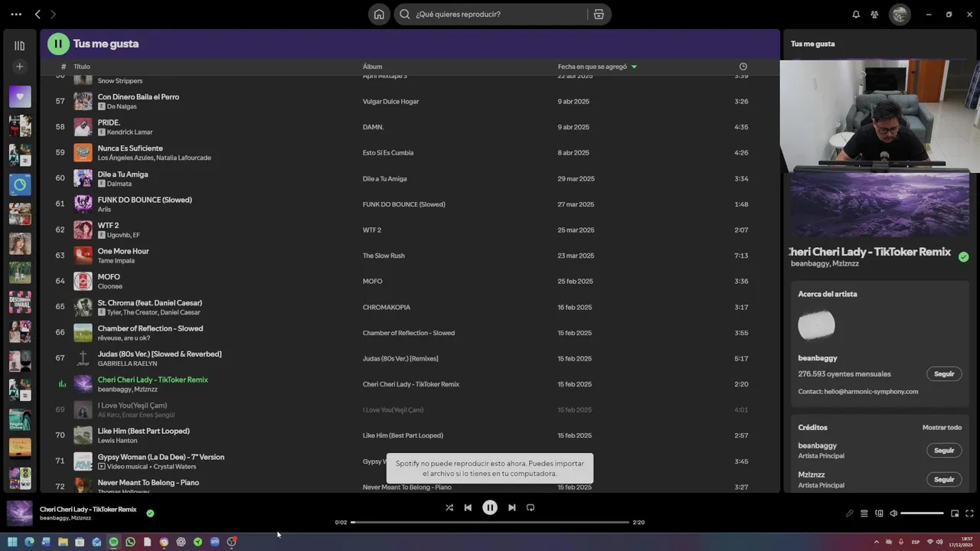Open File Explorer from taskbar
This screenshot has height=551, width=980.
tap(63, 542)
